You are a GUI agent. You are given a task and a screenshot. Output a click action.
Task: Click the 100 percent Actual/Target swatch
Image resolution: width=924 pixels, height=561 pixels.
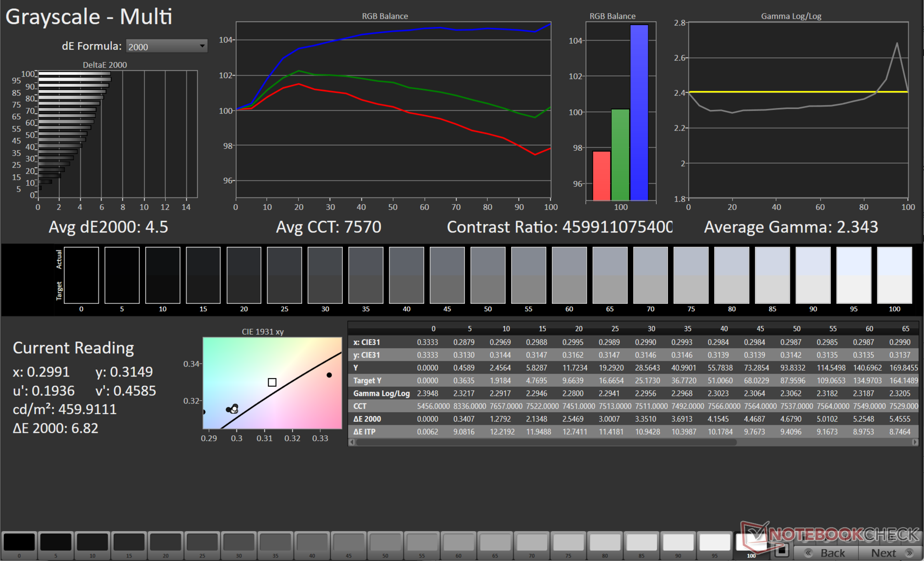tap(894, 275)
